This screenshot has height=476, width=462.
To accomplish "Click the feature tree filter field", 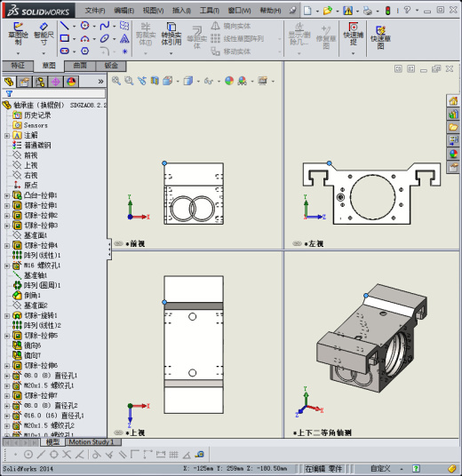I will tap(54, 94).
